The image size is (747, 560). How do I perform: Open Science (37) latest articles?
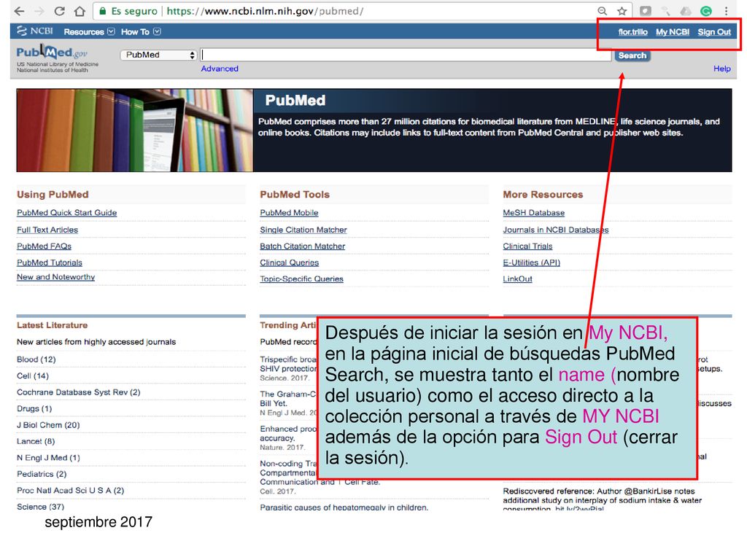tap(41, 507)
